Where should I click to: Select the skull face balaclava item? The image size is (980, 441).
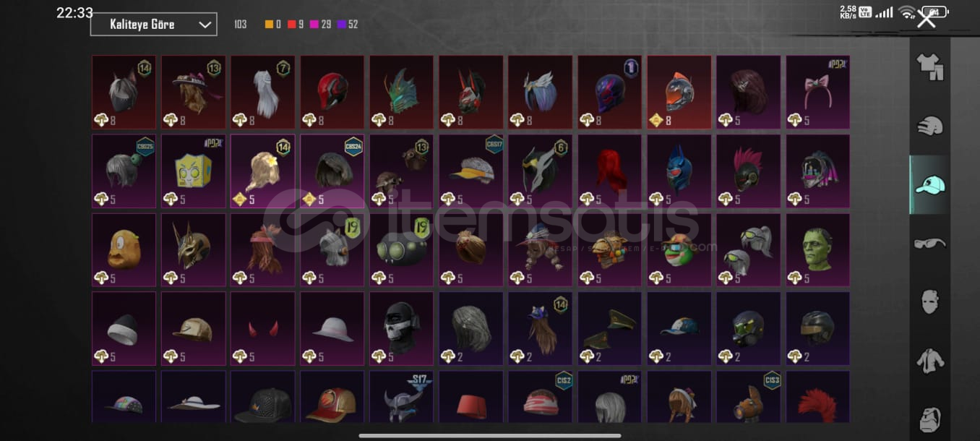pyautogui.click(x=401, y=327)
